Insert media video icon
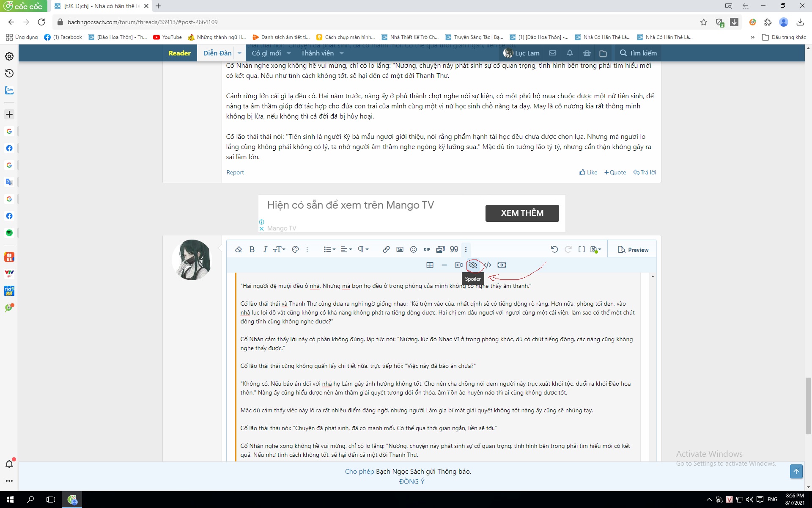This screenshot has height=508, width=812. tap(458, 265)
